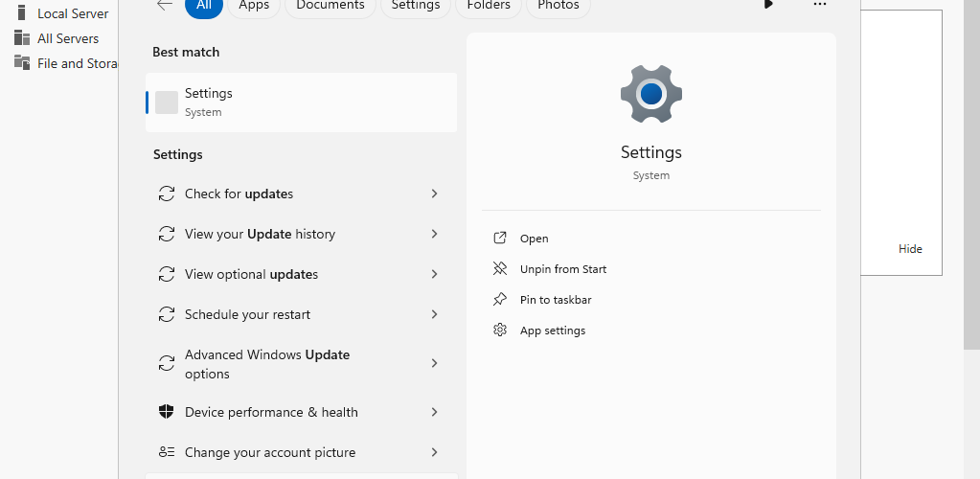Open the Settings app from the preview pane
980x479 pixels.
pyautogui.click(x=534, y=239)
